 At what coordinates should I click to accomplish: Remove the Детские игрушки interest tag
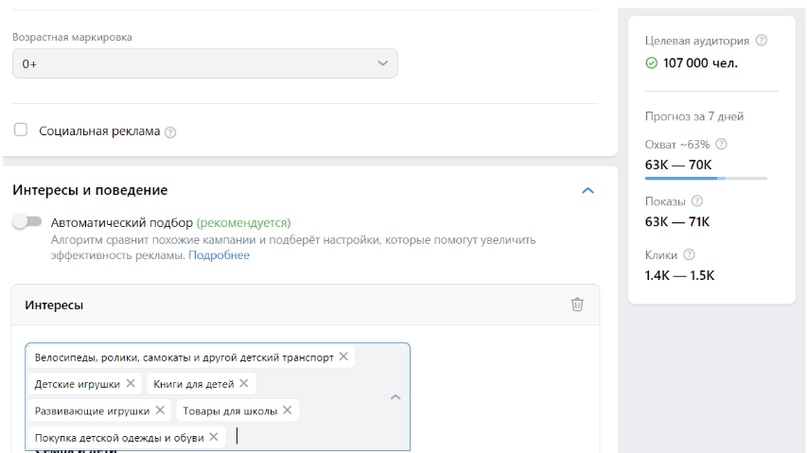131,383
